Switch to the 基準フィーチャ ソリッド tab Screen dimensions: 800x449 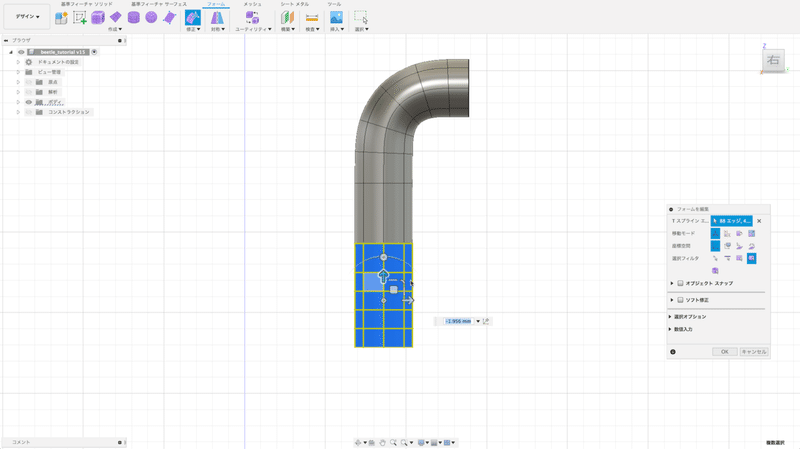tap(87, 4)
